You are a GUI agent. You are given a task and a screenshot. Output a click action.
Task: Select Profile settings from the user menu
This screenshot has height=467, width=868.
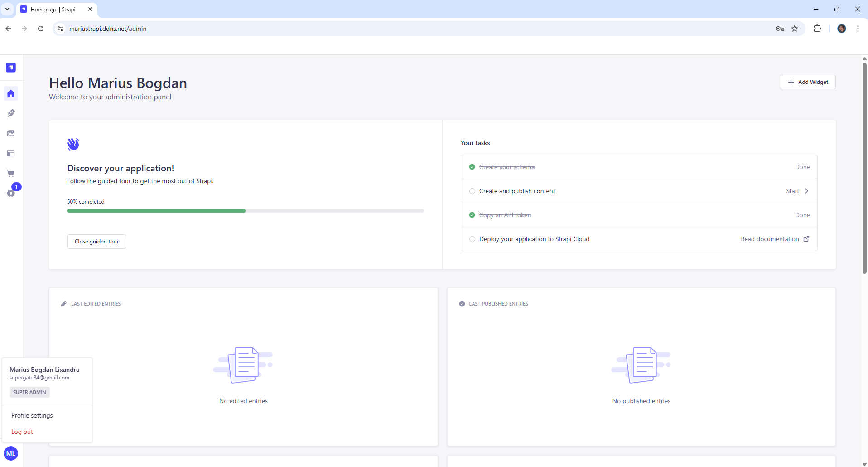[32, 415]
